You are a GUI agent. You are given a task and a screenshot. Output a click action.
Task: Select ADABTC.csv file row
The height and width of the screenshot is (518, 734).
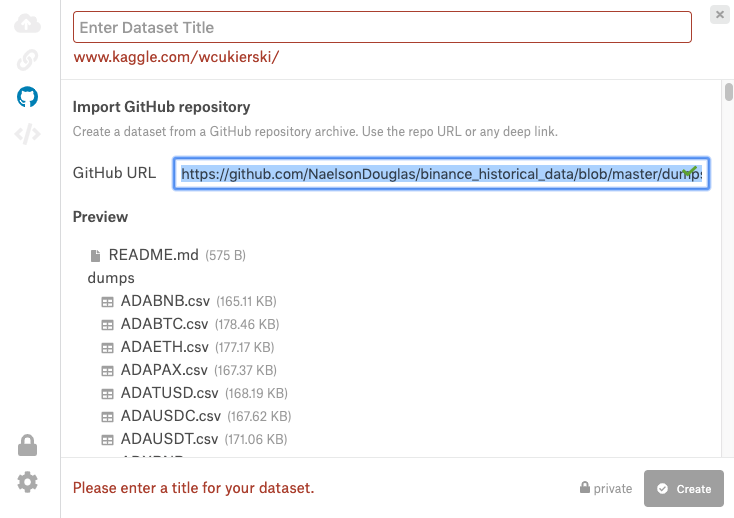190,324
